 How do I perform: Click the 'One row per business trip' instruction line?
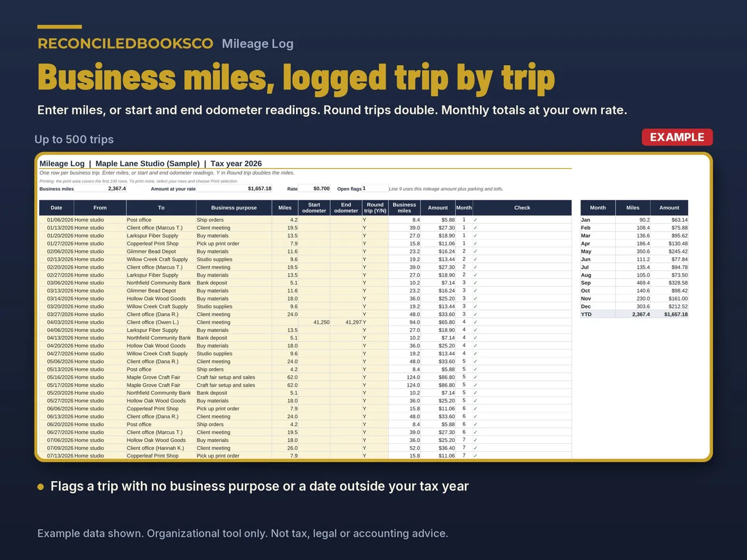[167, 173]
